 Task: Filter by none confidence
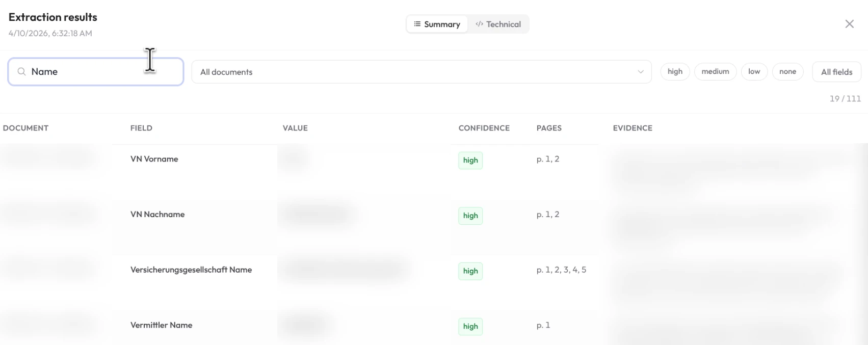787,71
